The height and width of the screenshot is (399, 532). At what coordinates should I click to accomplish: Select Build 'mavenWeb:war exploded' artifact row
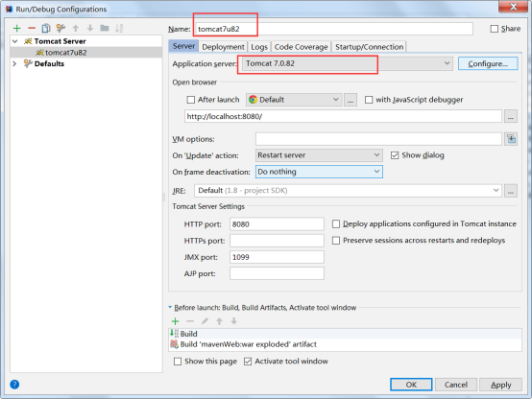345,344
